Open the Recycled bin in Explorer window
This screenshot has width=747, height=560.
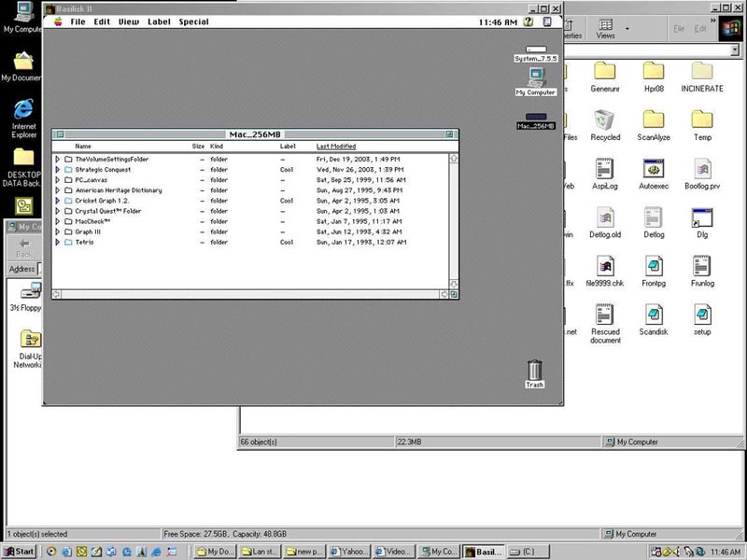tap(605, 126)
